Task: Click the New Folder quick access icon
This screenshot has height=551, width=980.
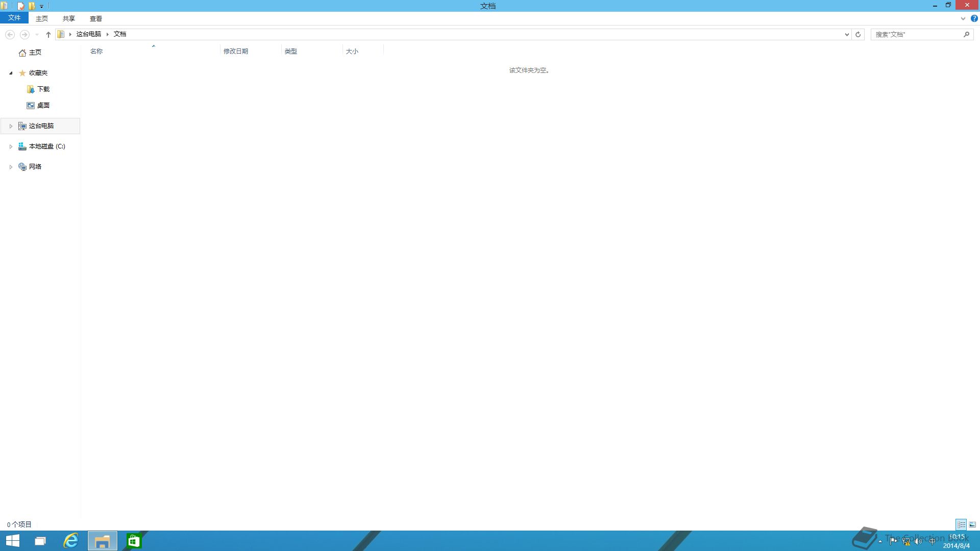Action: pyautogui.click(x=32, y=6)
